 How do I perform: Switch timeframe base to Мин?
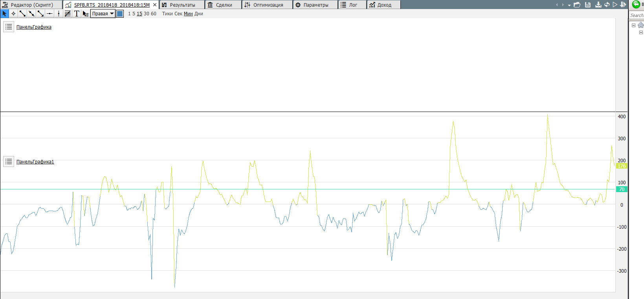188,14
